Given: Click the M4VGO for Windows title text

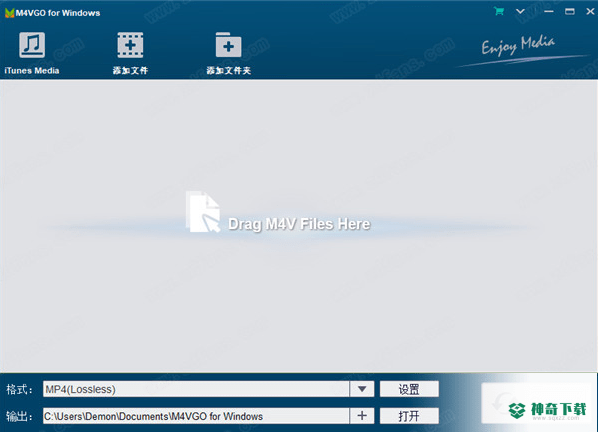Looking at the screenshot, I should pyautogui.click(x=58, y=13).
